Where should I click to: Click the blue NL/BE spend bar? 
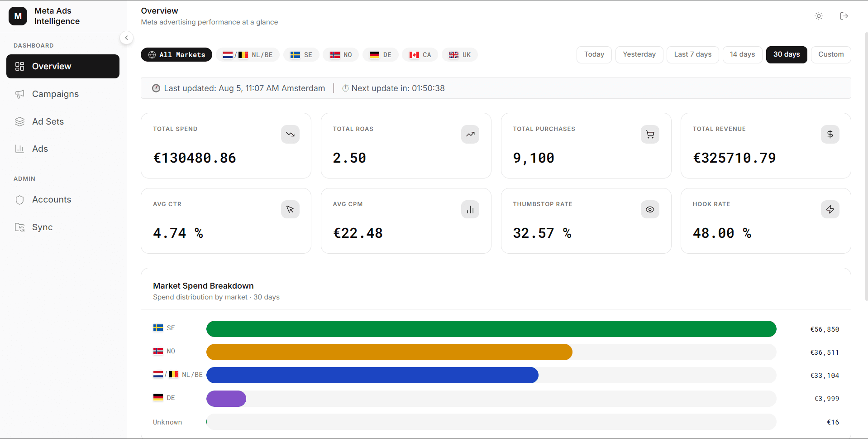pos(372,375)
